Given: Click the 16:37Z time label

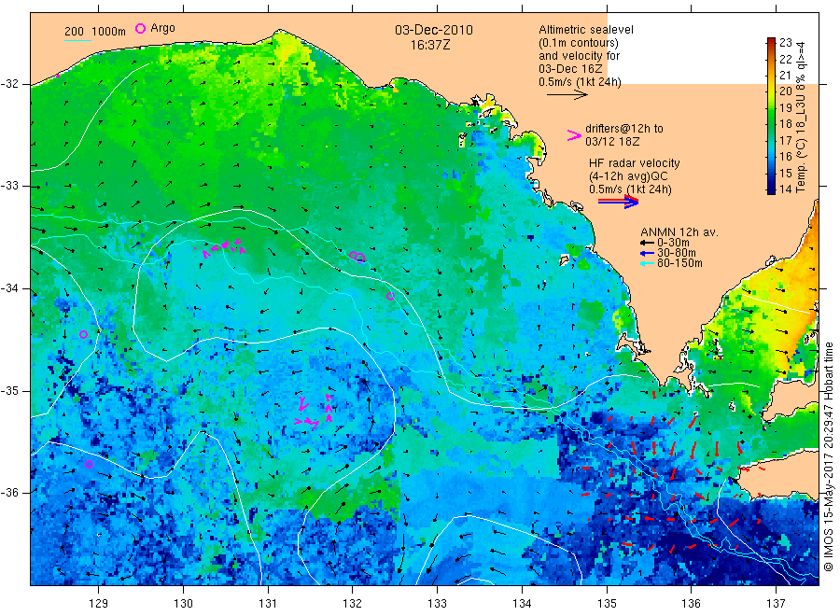Looking at the screenshot, I should [430, 45].
